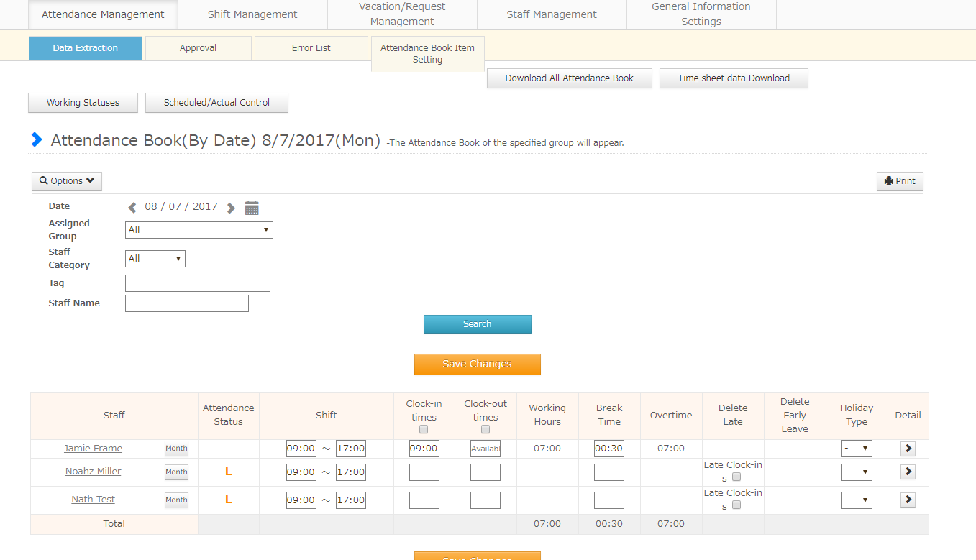Open Holiday Type dropdown for Jamie Frame
The image size is (976, 560).
(x=857, y=449)
